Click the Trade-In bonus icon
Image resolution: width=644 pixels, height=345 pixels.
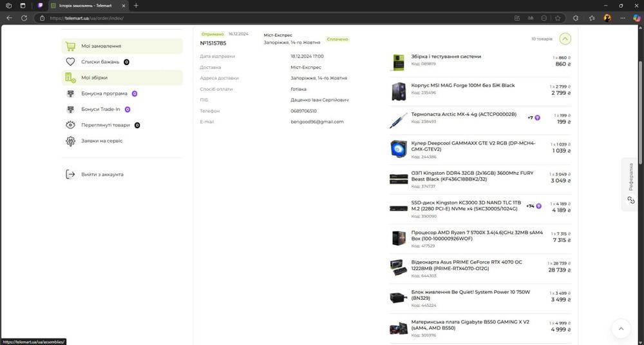pos(70,110)
